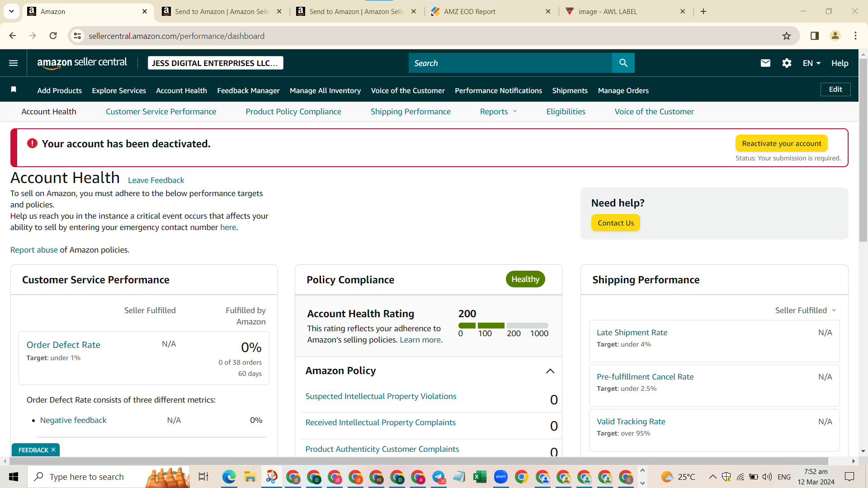
Task: Collapse the Amazon Policy section
Action: (x=550, y=371)
